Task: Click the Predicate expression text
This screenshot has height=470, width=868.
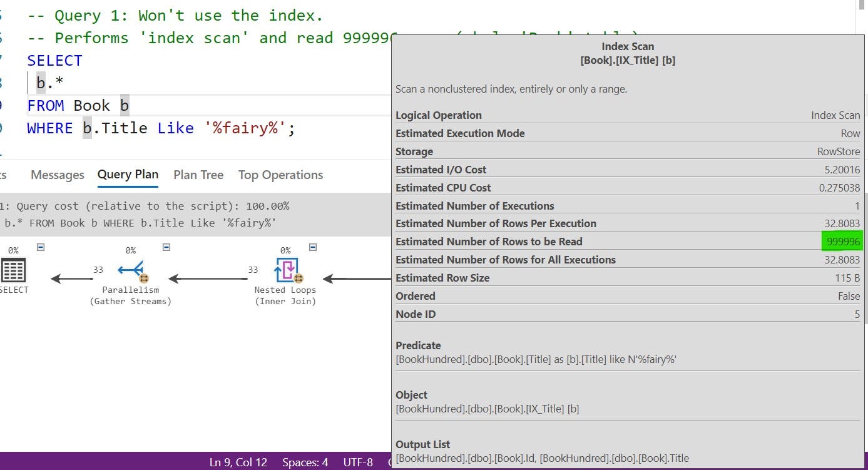Action: [x=536, y=360]
